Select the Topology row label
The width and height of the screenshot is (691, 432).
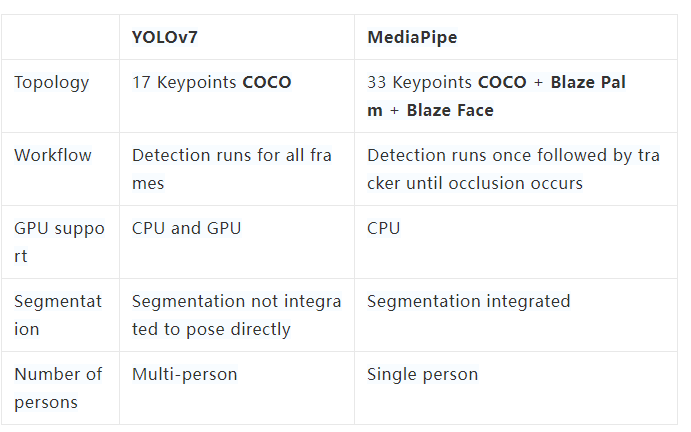click(51, 82)
